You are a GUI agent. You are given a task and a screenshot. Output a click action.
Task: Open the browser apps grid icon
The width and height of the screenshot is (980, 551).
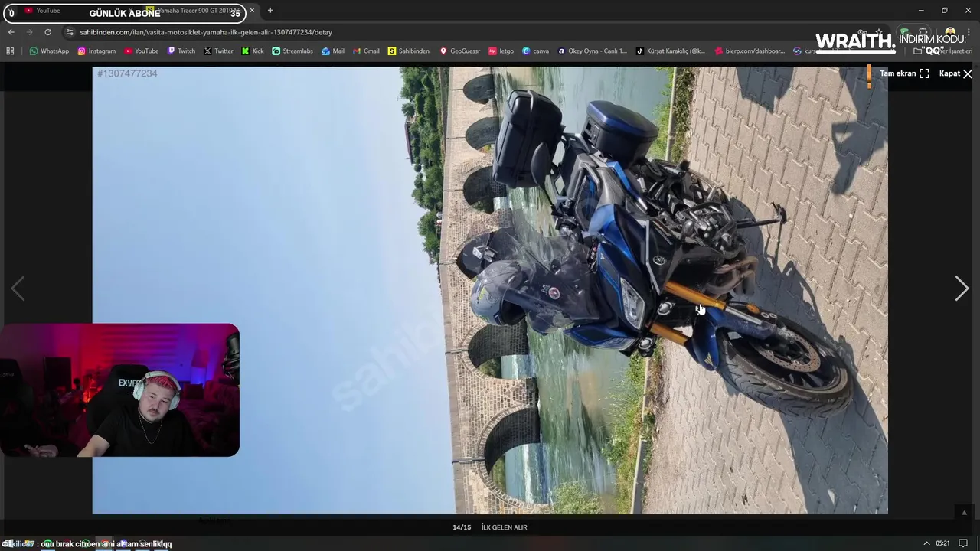tap(10, 51)
